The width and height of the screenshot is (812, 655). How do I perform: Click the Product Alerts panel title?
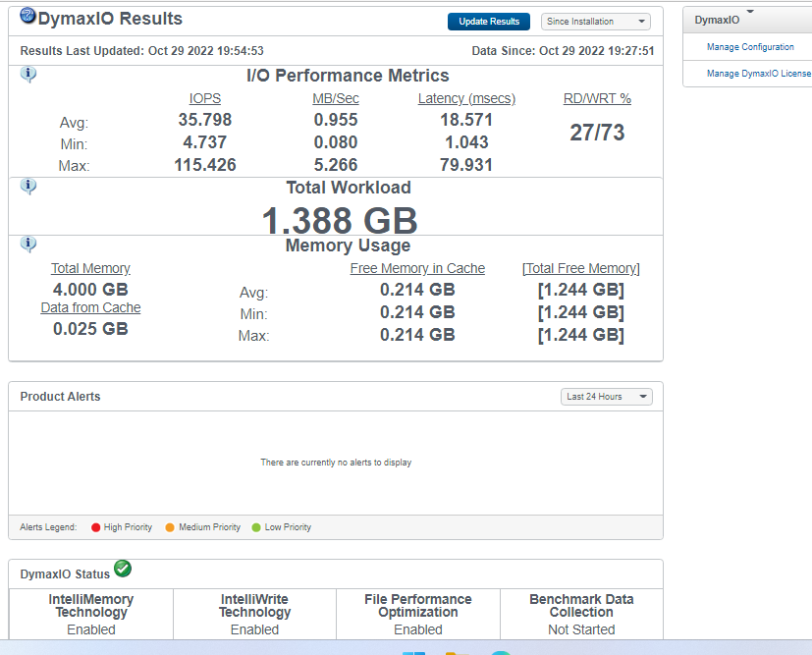pyautogui.click(x=60, y=397)
